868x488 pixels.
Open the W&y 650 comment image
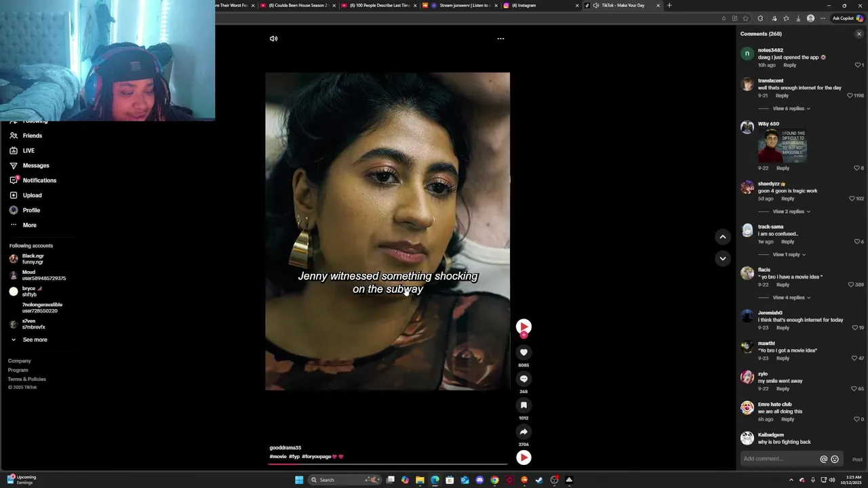pyautogui.click(x=783, y=146)
